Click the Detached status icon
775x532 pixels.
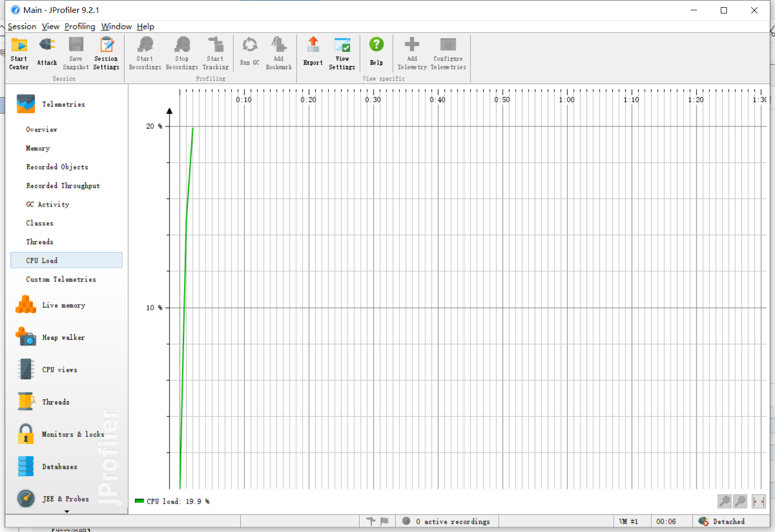703,521
